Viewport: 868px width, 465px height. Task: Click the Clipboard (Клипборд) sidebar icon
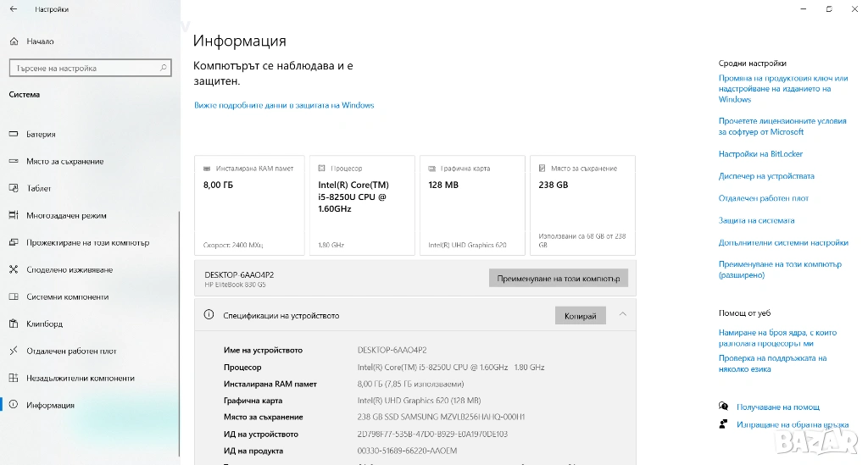pos(14,324)
